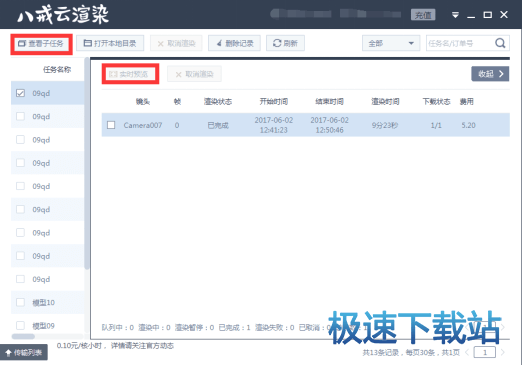522x365 pixels.
Task: Close the 八戒云渲染 window
Action: [504, 15]
